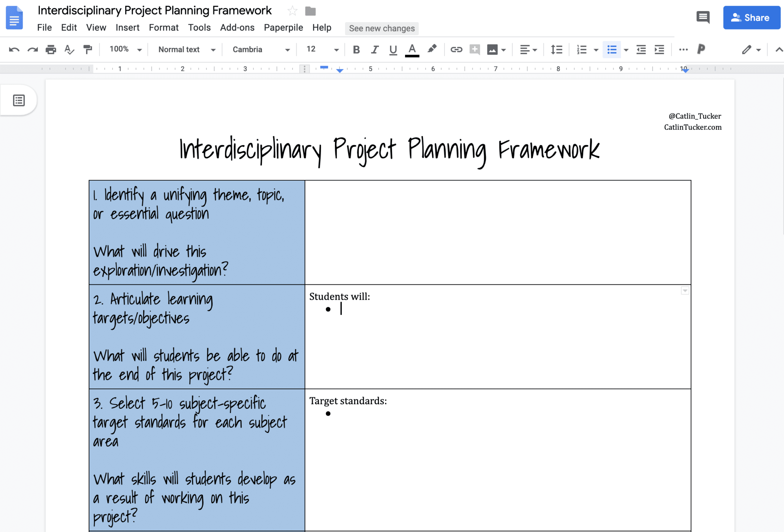Insert an image into the document
This screenshot has height=532, width=784.
coord(493,49)
